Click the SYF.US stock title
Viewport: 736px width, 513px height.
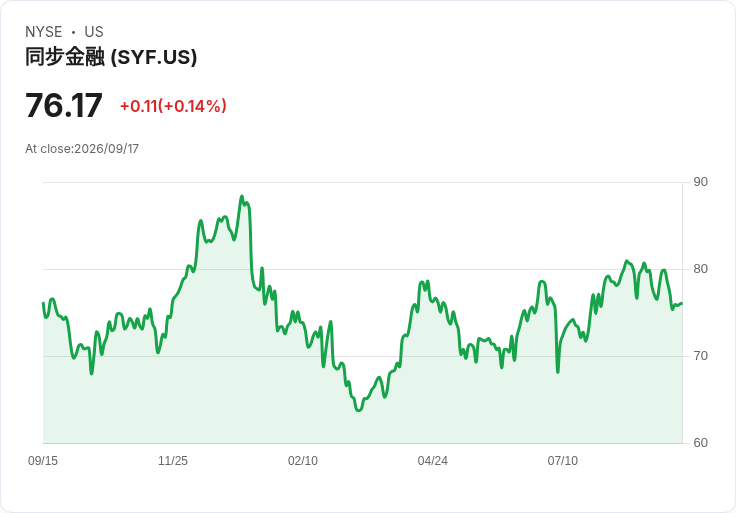point(111,57)
